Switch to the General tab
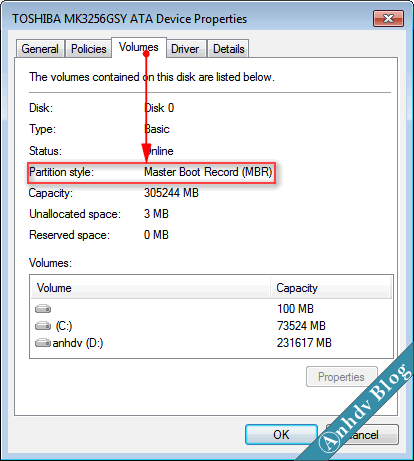Image resolution: width=414 pixels, height=461 pixels. 40,49
